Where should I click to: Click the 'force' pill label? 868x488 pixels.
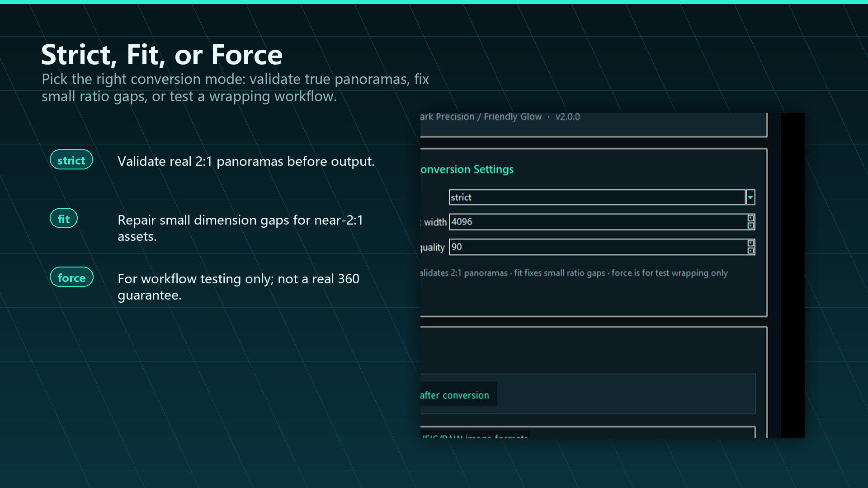click(71, 277)
